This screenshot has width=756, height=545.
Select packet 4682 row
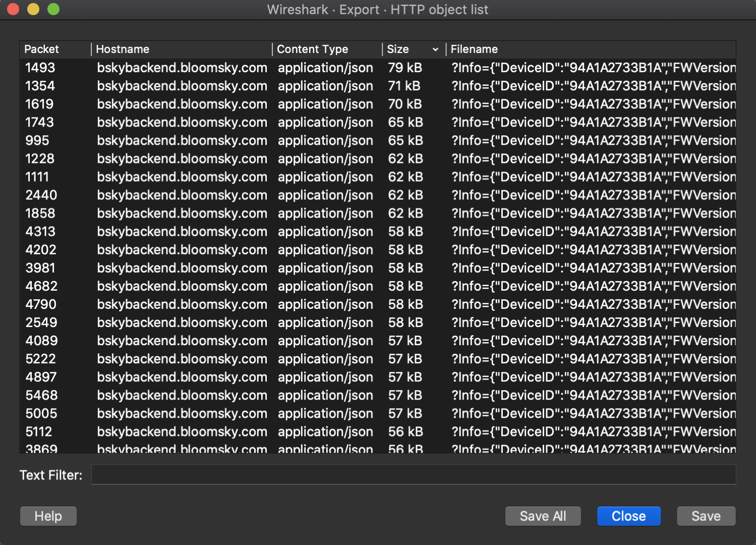click(x=378, y=286)
